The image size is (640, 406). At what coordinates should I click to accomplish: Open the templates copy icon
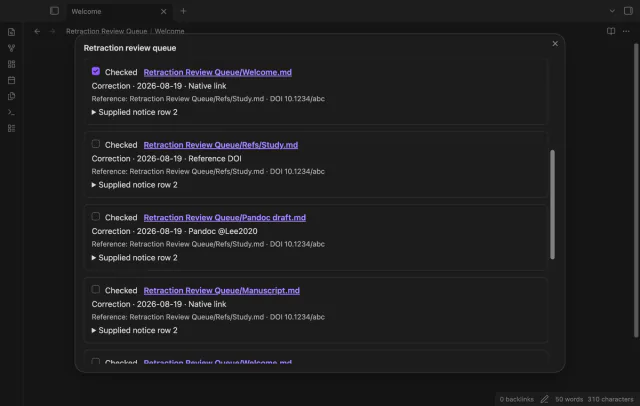(x=11, y=96)
